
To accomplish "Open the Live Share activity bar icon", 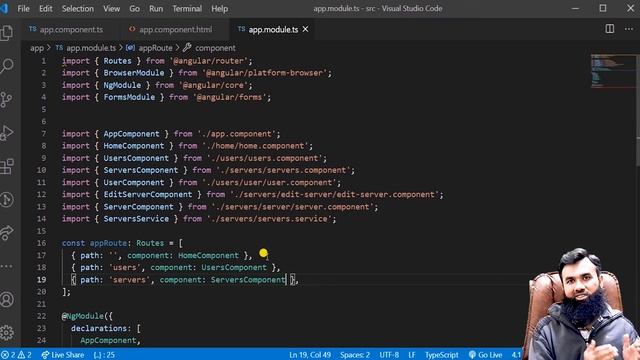I will [7, 233].
